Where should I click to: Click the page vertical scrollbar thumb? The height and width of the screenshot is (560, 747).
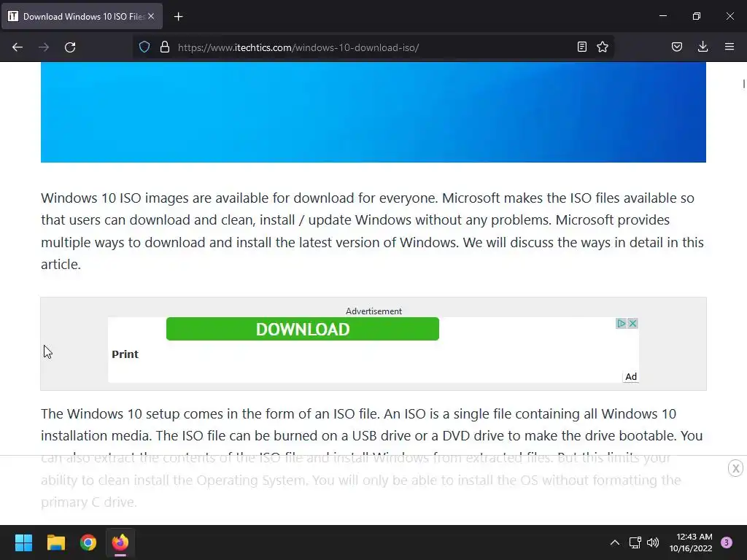click(743, 84)
